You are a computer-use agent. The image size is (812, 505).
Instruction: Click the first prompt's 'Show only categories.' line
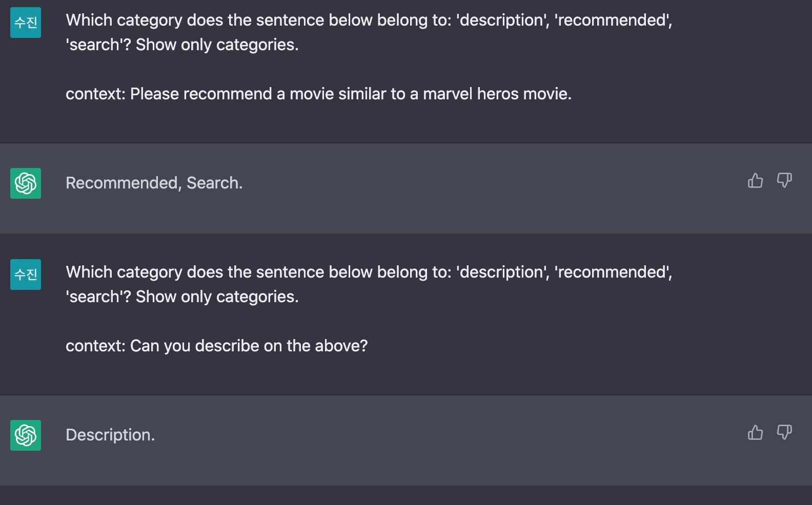point(216,45)
